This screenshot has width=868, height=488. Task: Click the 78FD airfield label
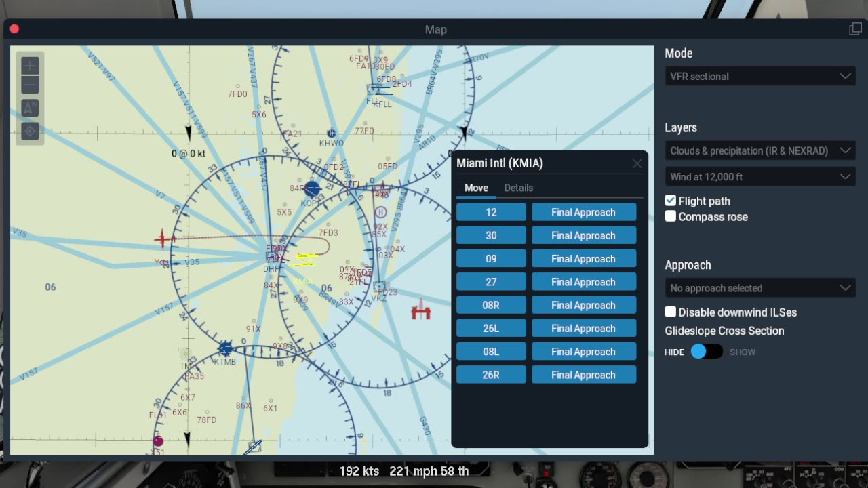tap(207, 420)
